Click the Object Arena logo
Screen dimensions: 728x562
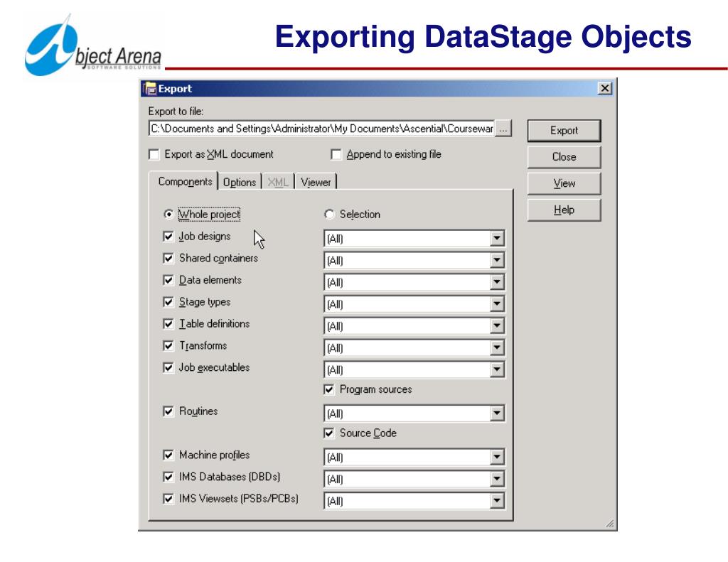93,45
